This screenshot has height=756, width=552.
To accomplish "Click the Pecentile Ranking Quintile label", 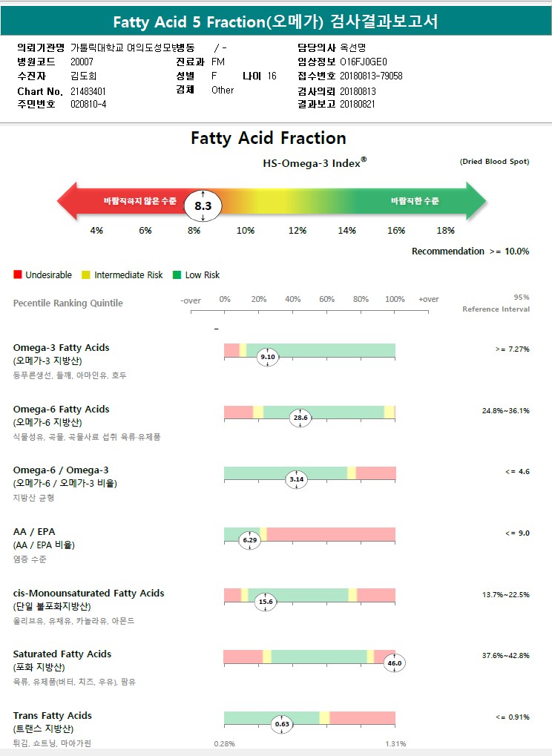I will tap(68, 303).
